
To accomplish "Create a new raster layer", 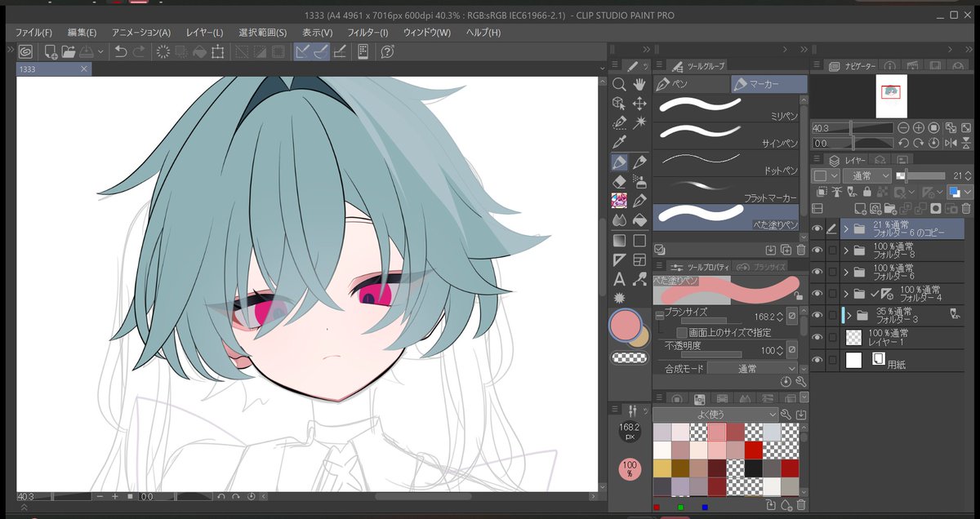I will tap(860, 209).
